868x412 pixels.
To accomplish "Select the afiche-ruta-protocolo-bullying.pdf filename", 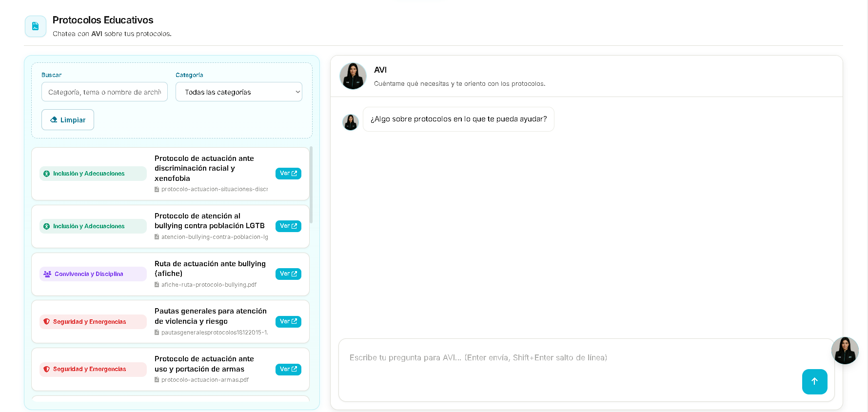I will click(209, 285).
